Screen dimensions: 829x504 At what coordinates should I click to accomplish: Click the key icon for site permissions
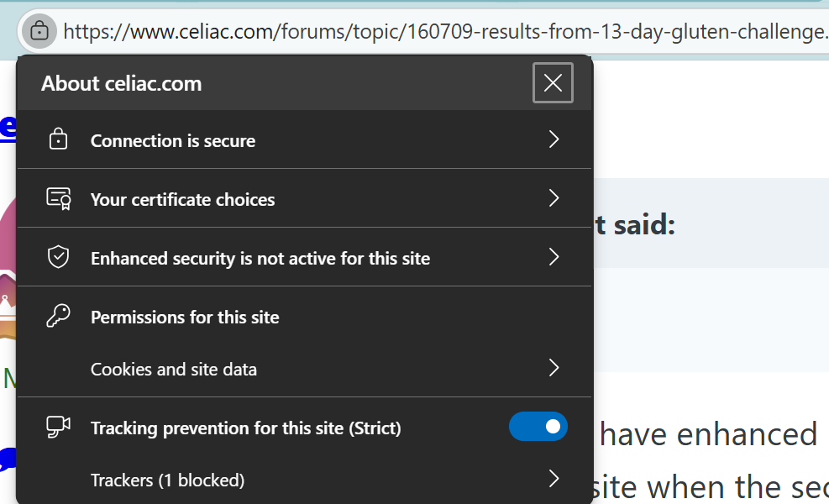click(58, 317)
